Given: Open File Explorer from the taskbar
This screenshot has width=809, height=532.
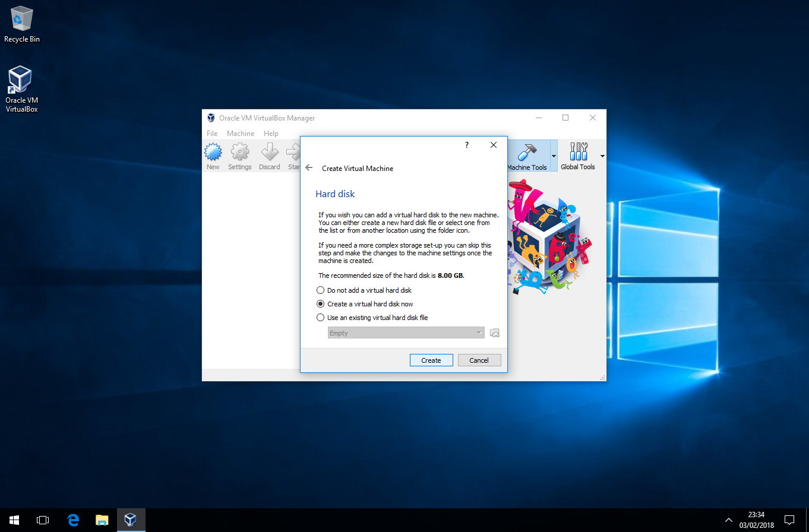Looking at the screenshot, I should [102, 520].
